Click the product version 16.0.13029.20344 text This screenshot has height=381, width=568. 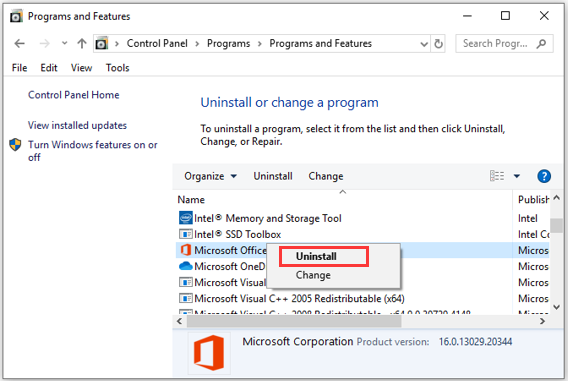click(x=475, y=342)
